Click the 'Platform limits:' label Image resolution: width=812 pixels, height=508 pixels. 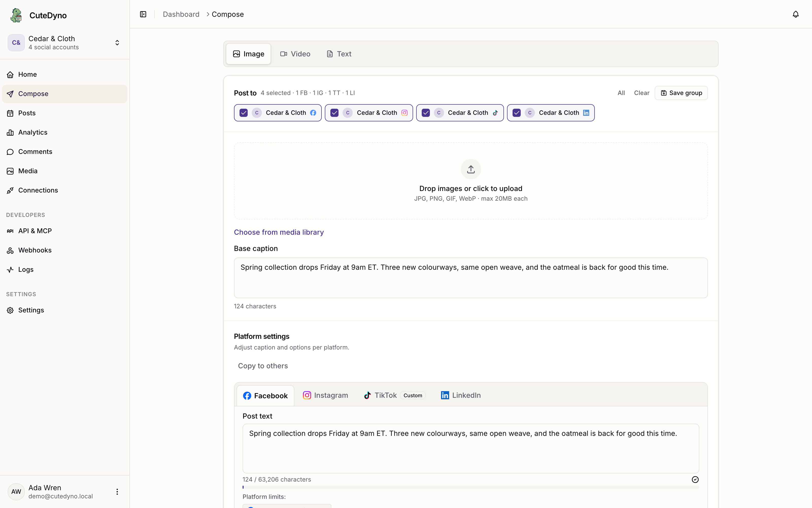point(264,497)
